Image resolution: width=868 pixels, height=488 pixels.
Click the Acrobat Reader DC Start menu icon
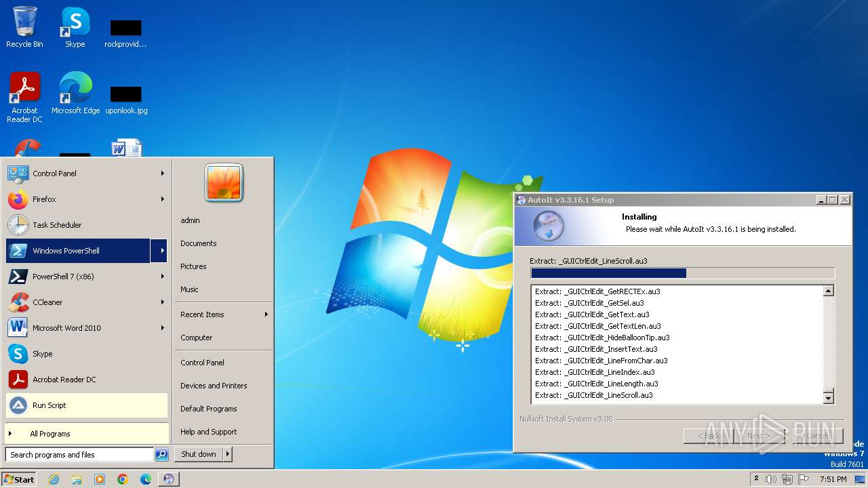pyautogui.click(x=18, y=380)
